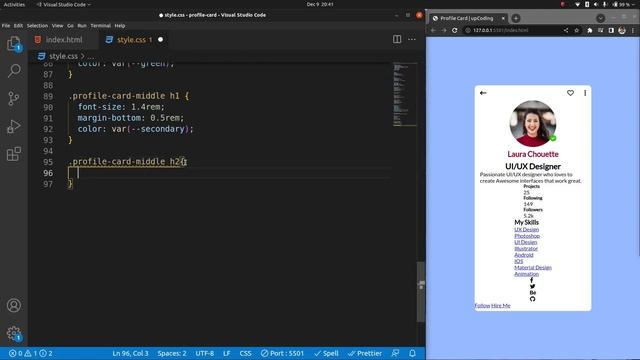The image size is (640, 360).
Task: Click the Follow link on profile card
Action: pyautogui.click(x=482, y=305)
